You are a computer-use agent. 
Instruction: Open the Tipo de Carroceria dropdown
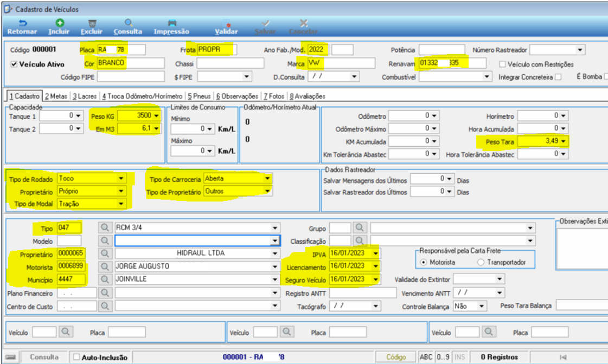267,178
